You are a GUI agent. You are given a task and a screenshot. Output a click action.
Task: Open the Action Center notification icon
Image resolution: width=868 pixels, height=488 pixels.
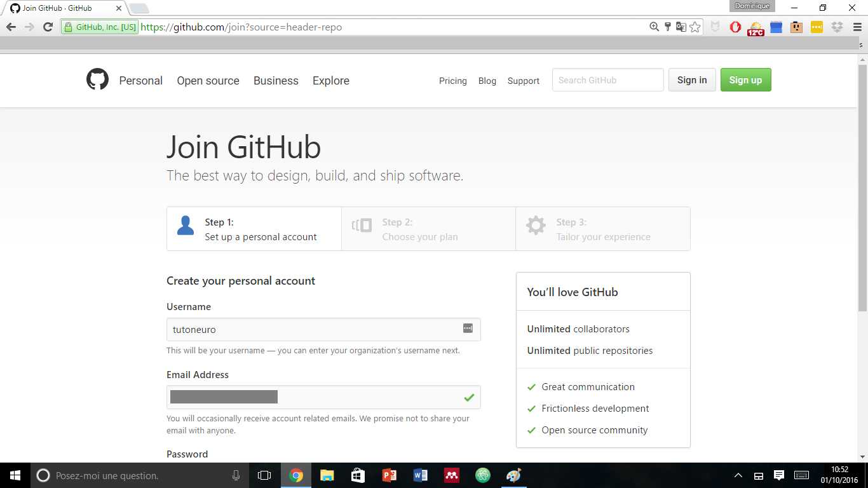click(779, 475)
